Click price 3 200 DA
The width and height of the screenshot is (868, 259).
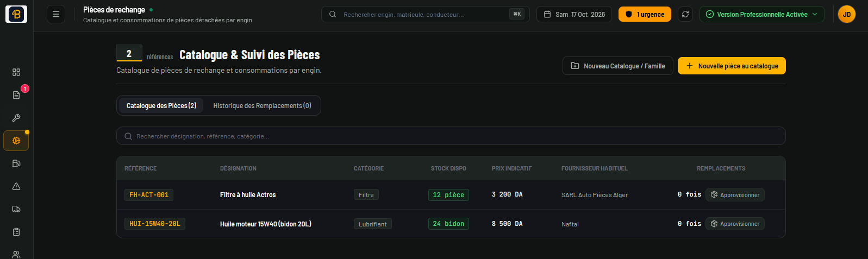(x=507, y=194)
